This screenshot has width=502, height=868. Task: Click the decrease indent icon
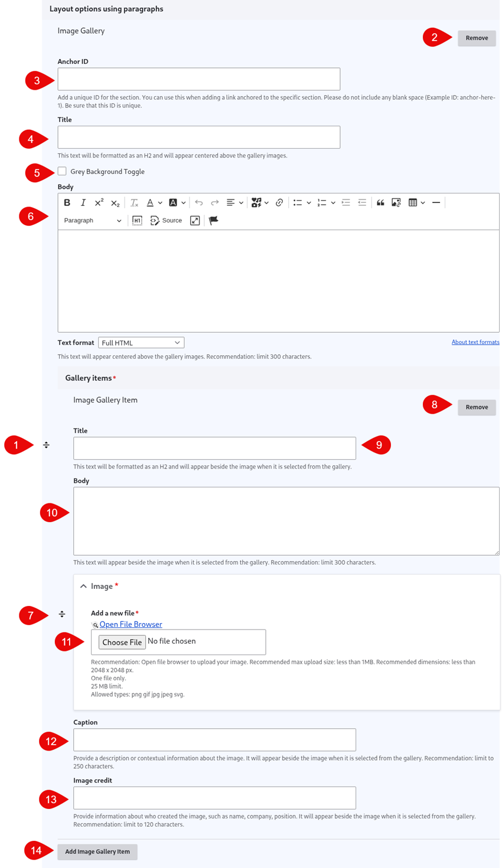click(x=362, y=202)
